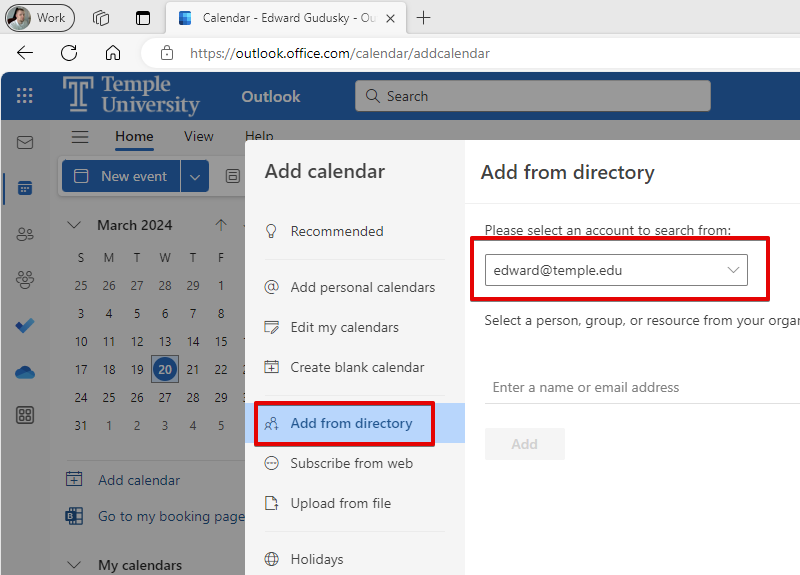
Task: Open the To Do checkmark app
Action: point(24,325)
